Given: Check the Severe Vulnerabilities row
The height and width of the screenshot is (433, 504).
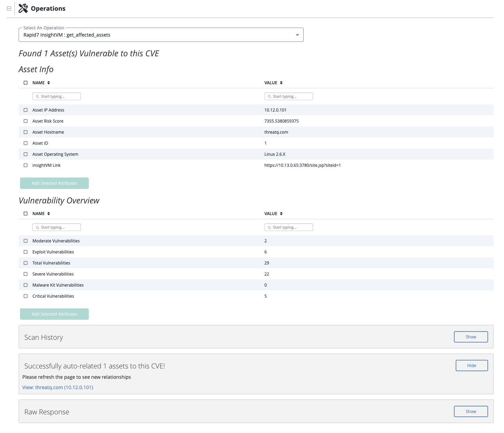Looking at the screenshot, I should coord(26,274).
